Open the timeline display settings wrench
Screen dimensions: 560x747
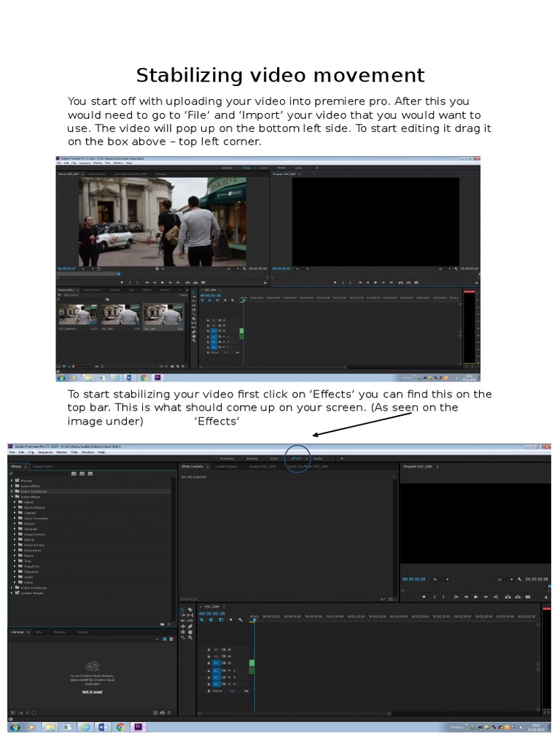click(240, 620)
